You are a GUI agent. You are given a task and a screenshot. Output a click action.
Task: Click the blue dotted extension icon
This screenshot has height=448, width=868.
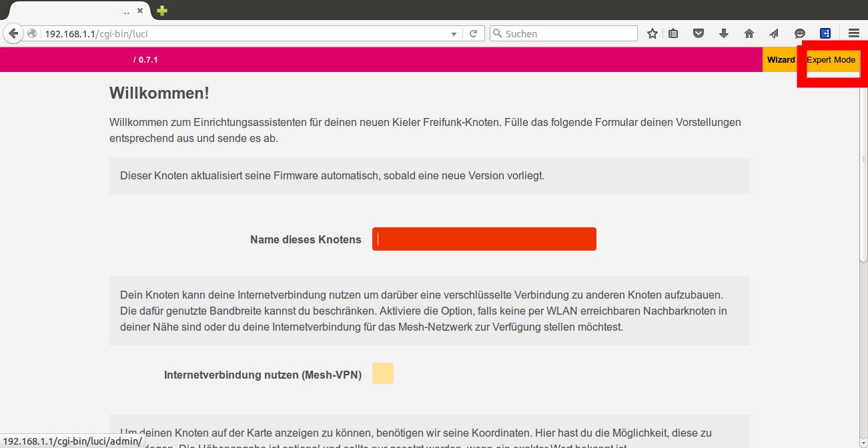click(x=825, y=33)
